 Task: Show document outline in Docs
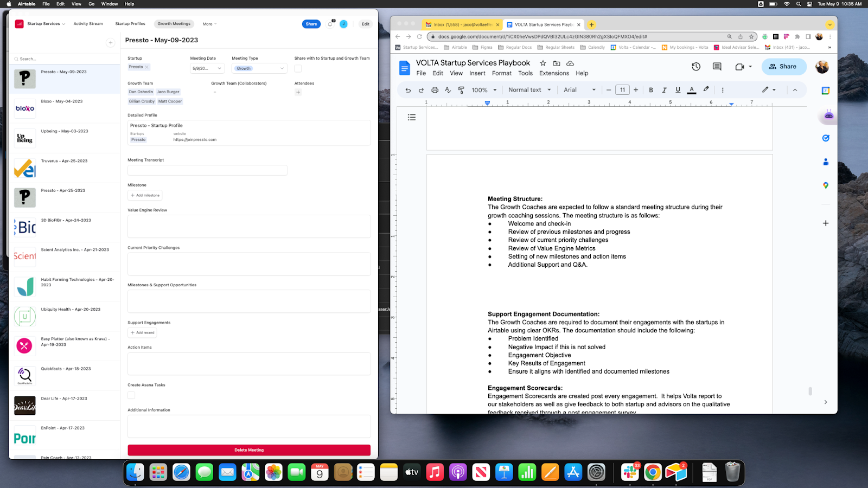(x=412, y=117)
